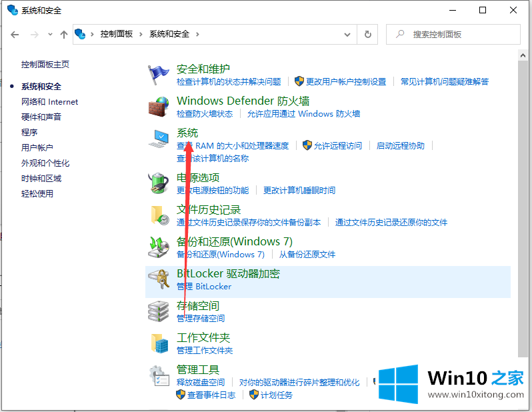
Task: Expand the address bar history dropdown
Action: click(347, 34)
